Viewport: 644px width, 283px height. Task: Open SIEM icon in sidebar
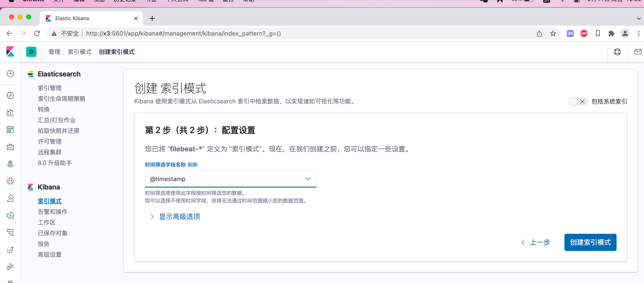[x=10, y=267]
